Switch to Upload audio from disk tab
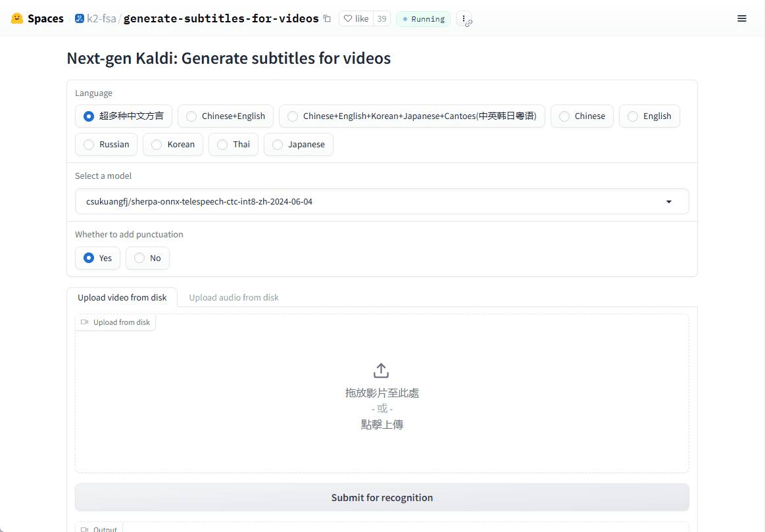Viewport: 765px width, 532px height. tap(234, 297)
